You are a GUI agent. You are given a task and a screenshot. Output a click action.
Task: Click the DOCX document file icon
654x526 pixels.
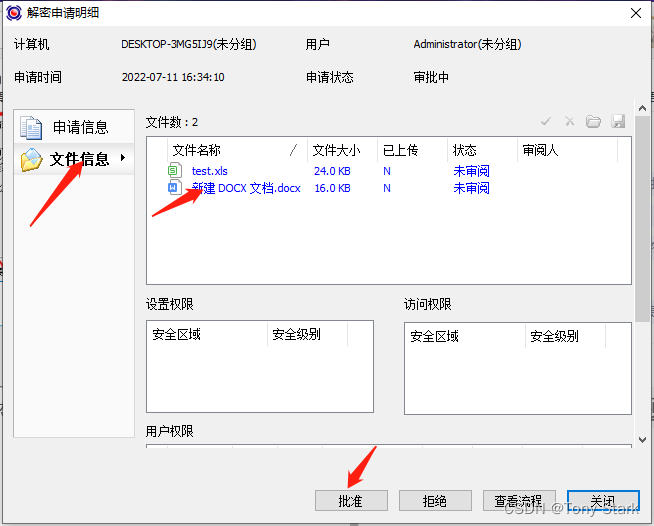(175, 188)
